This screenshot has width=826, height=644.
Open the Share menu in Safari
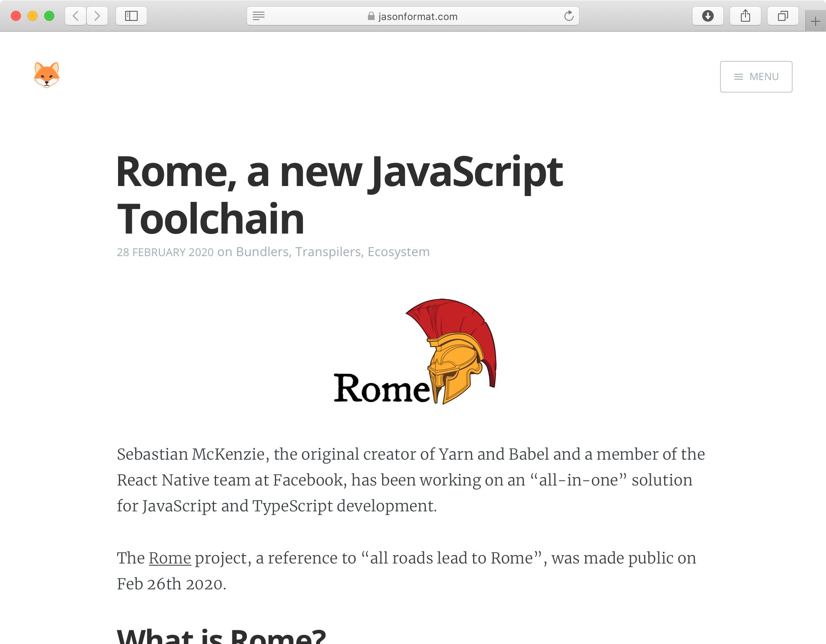(745, 16)
